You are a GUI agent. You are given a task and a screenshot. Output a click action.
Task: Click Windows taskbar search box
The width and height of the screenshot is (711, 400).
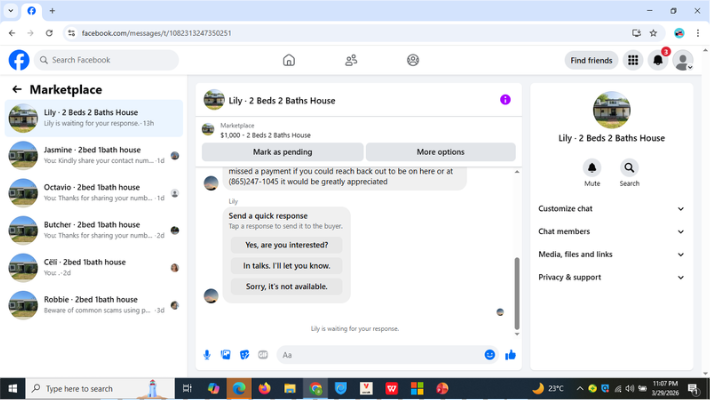(x=100, y=389)
